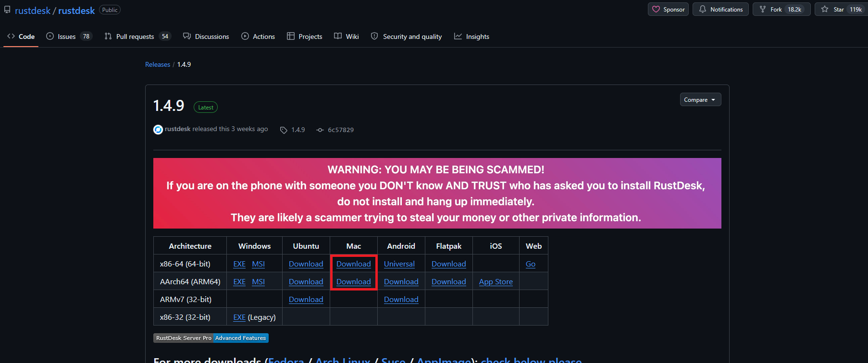
Task: Go to the Pull requests tab
Action: click(x=137, y=36)
